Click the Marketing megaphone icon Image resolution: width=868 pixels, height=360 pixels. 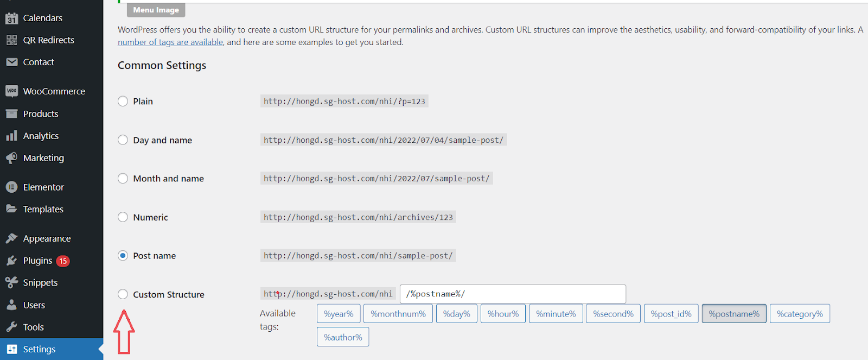coord(11,158)
